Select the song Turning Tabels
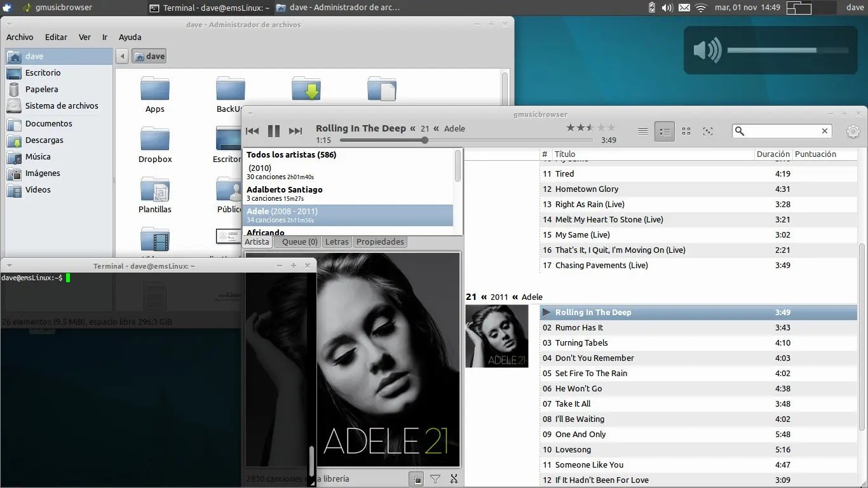Image resolution: width=868 pixels, height=488 pixels. pyautogui.click(x=698, y=343)
